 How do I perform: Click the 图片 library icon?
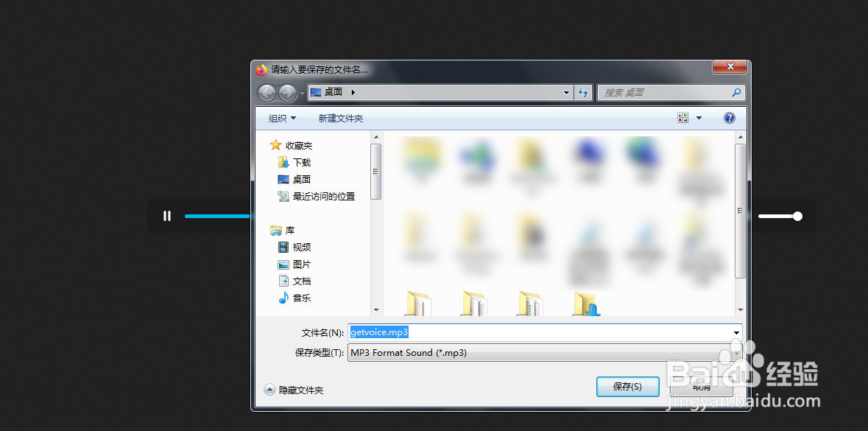[x=283, y=264]
